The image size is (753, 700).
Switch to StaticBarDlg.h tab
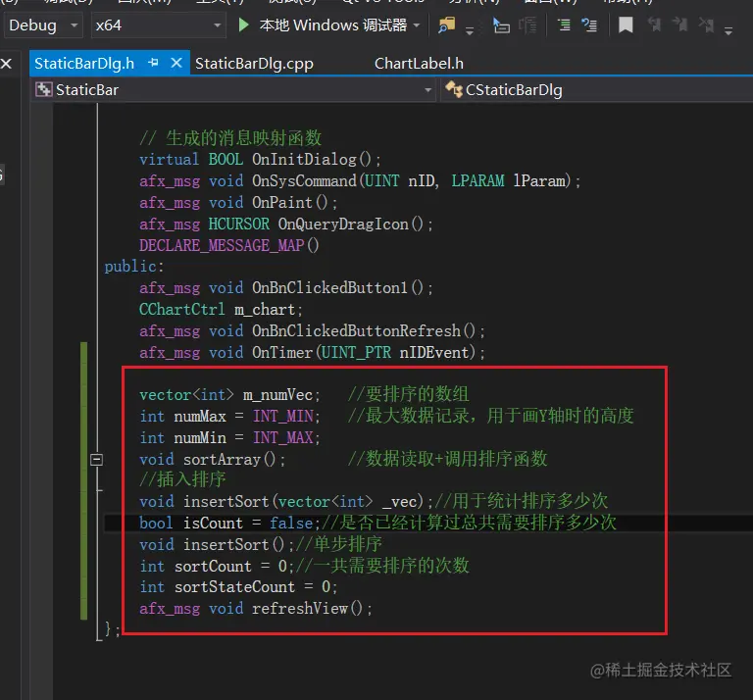click(x=84, y=64)
